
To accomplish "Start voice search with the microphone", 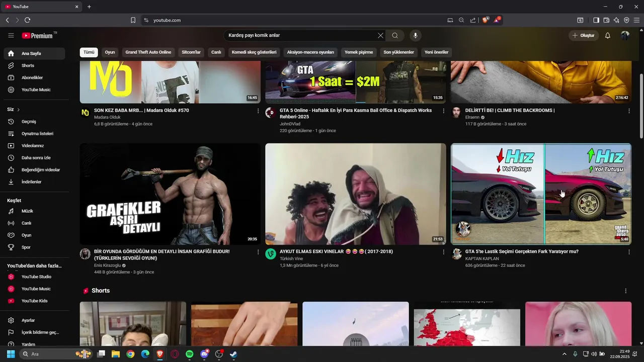I will click(415, 36).
